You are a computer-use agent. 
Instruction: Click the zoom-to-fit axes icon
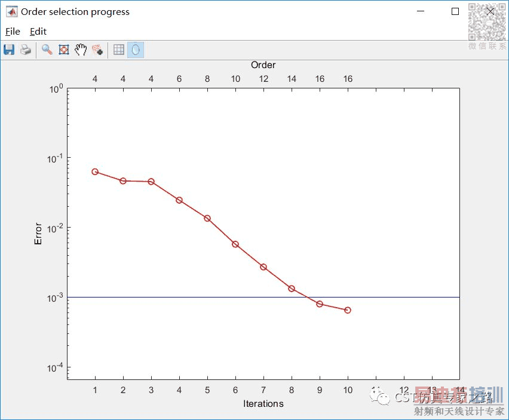tap(64, 50)
